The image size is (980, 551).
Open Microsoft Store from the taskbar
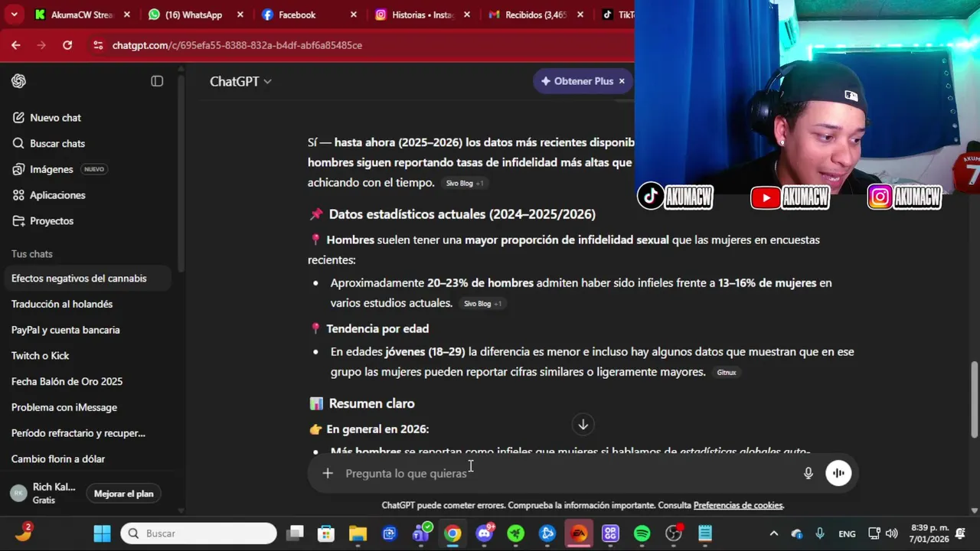(x=326, y=533)
